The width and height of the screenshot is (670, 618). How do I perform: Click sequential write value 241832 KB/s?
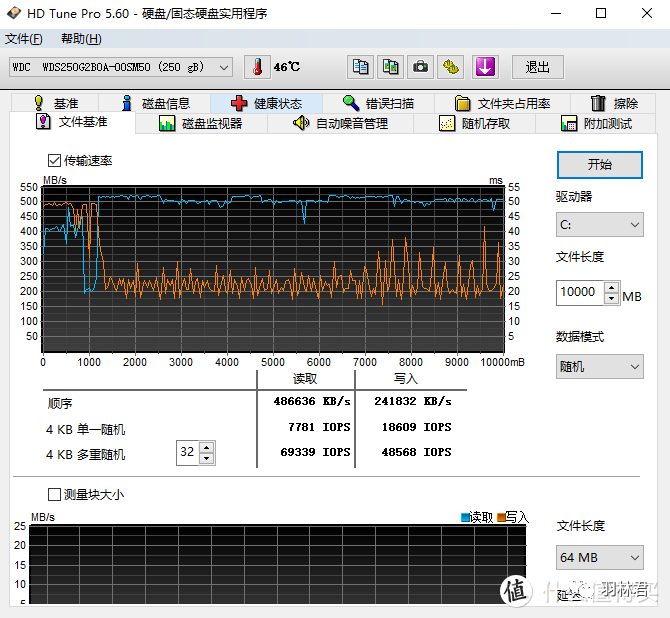click(x=413, y=401)
